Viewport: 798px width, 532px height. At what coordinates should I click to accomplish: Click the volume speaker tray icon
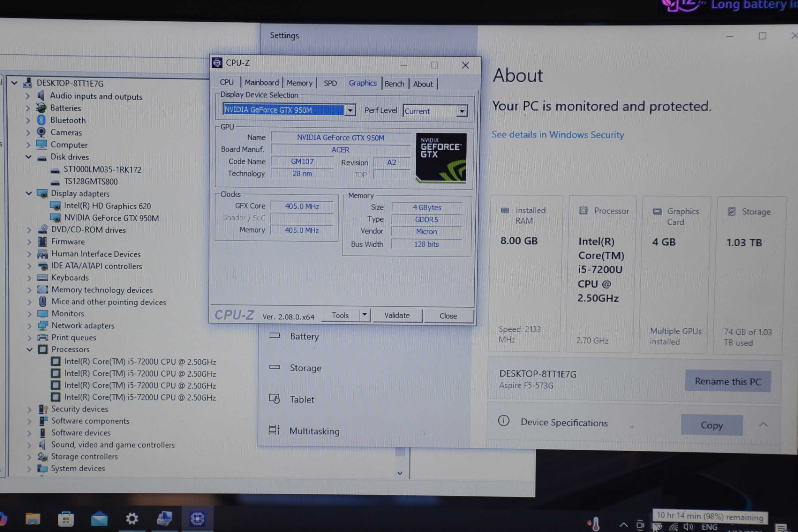tap(688, 526)
